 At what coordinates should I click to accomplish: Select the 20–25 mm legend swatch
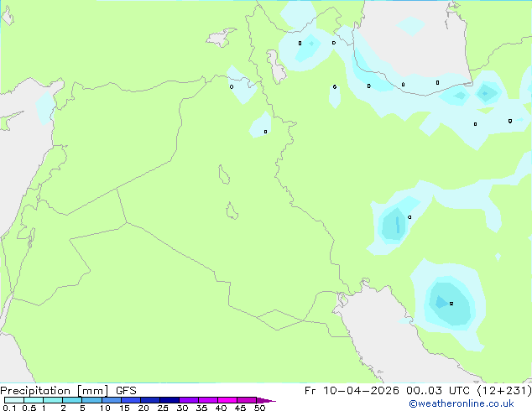tap(149, 400)
